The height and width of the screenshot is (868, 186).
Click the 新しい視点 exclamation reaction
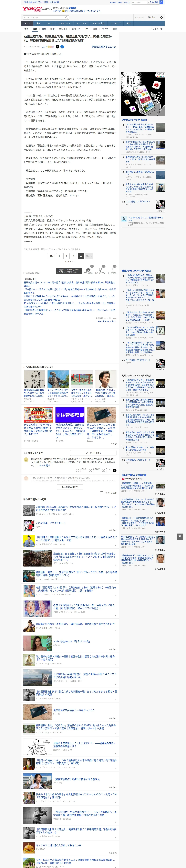(112, 270)
